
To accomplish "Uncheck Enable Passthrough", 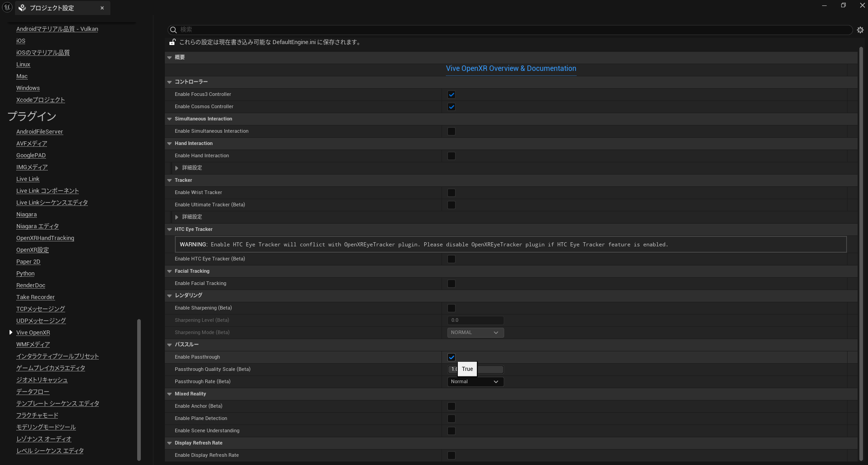I will point(451,357).
